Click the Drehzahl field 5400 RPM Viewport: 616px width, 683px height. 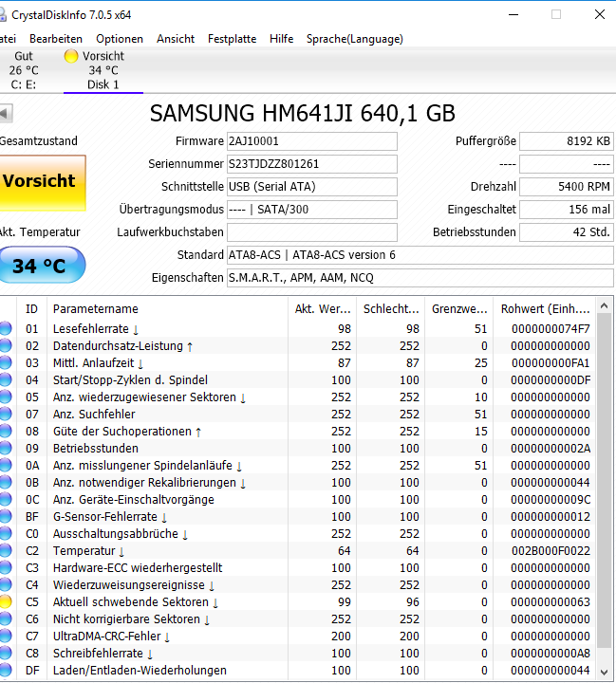(x=567, y=187)
